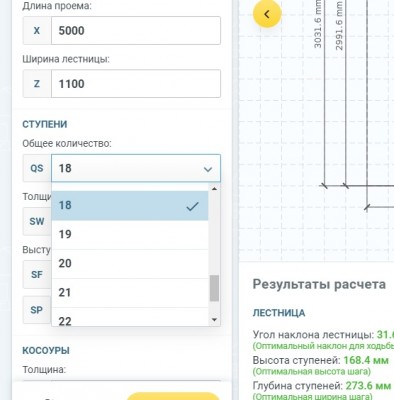Click the QS label prefix

(x=37, y=168)
